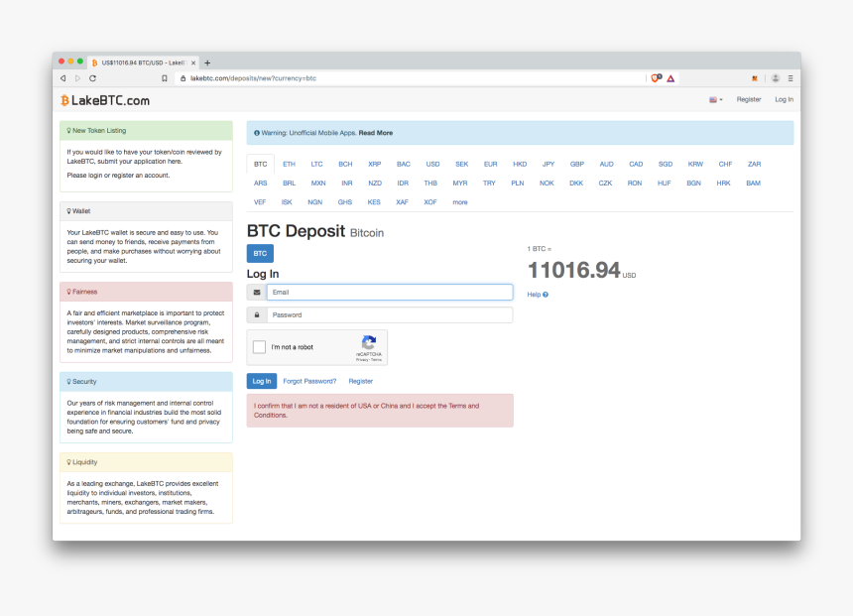This screenshot has width=853, height=616.
Task: Select the CHF currency tab
Action: [725, 165]
